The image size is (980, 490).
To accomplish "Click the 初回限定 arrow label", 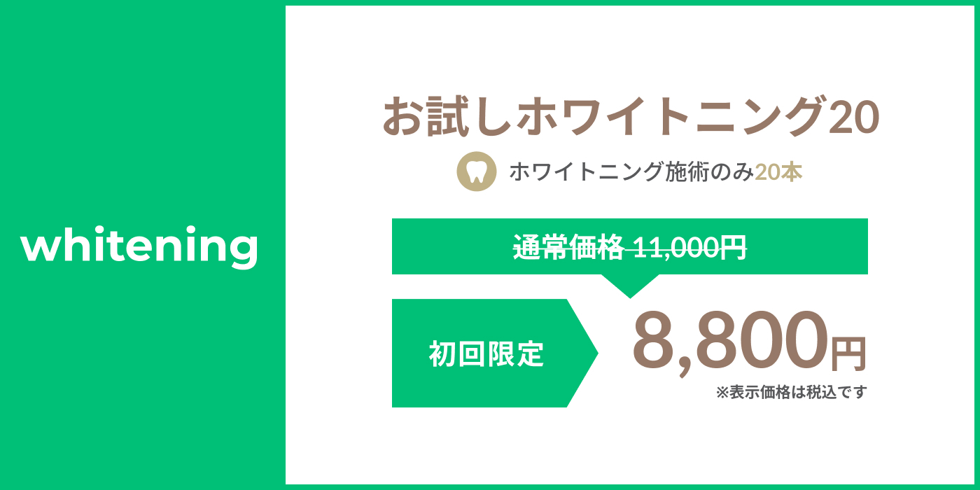I will coord(486,354).
